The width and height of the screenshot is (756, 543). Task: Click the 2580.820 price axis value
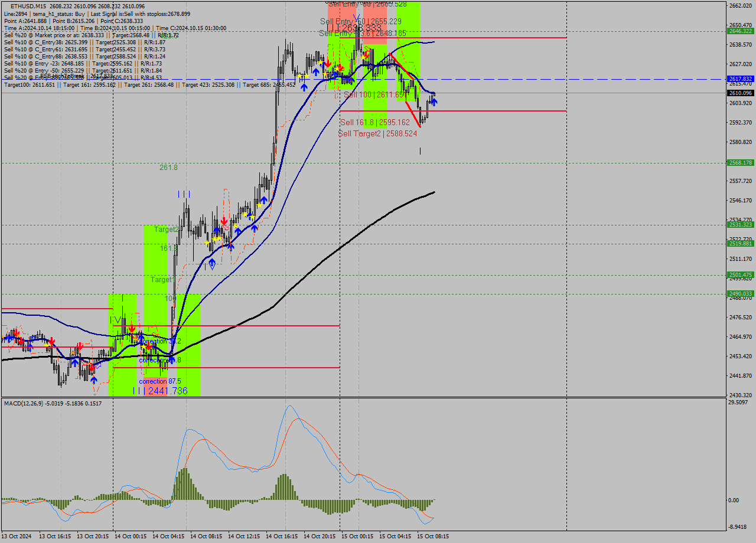click(741, 142)
